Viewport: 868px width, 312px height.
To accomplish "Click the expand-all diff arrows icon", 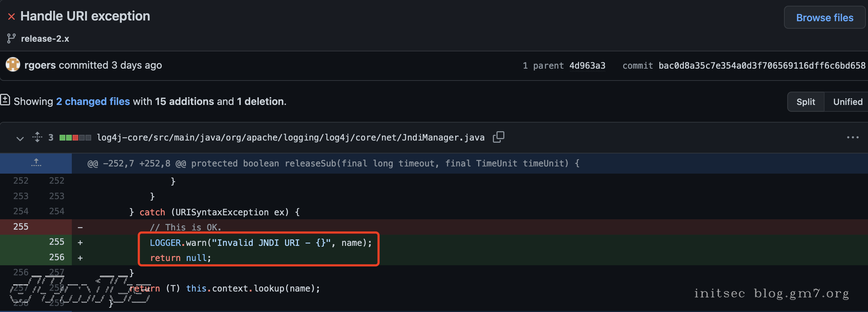I will click(x=37, y=137).
